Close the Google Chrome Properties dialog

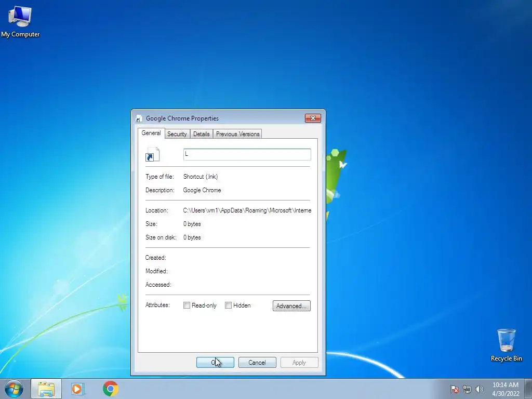pyautogui.click(x=313, y=118)
